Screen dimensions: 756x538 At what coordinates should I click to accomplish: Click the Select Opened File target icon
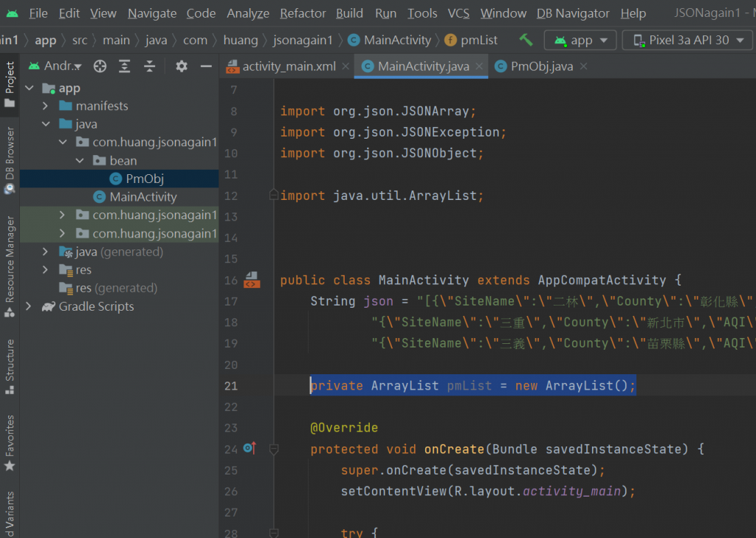[100, 66]
